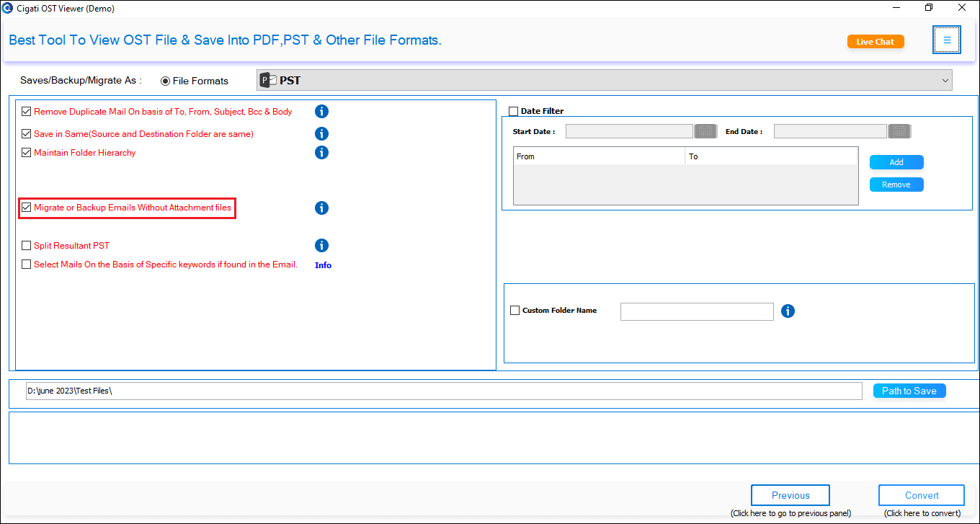Open the hamburger menu button
Viewport: 980px width, 524px height.
(947, 40)
